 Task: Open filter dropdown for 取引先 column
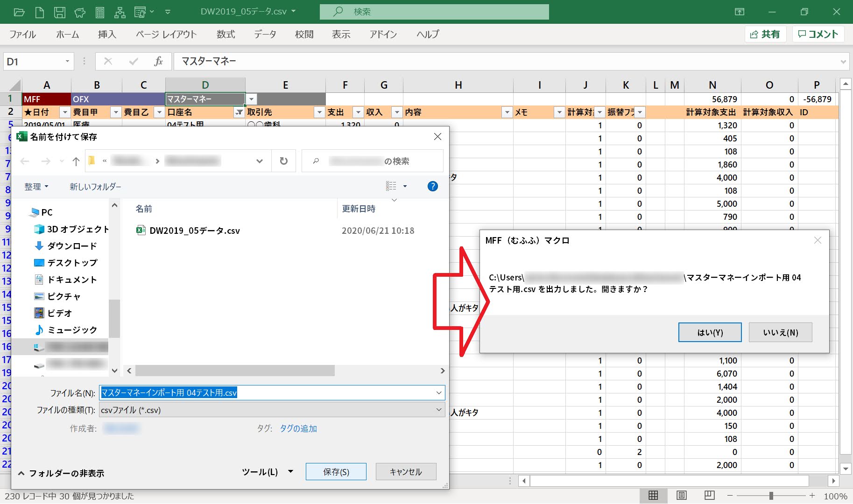pos(319,112)
